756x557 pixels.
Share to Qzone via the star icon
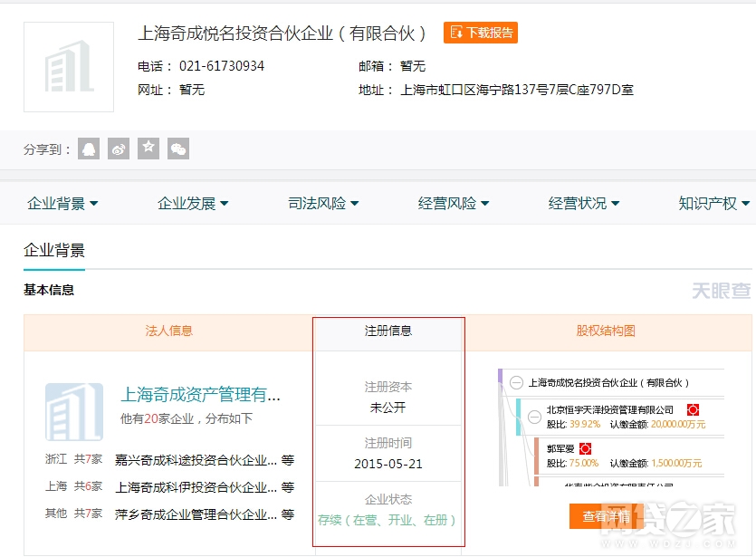148,149
